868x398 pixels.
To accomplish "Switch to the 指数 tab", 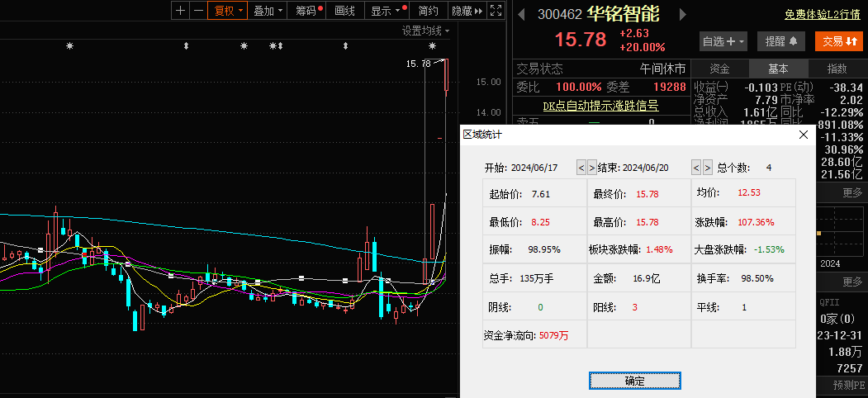I will 837,69.
